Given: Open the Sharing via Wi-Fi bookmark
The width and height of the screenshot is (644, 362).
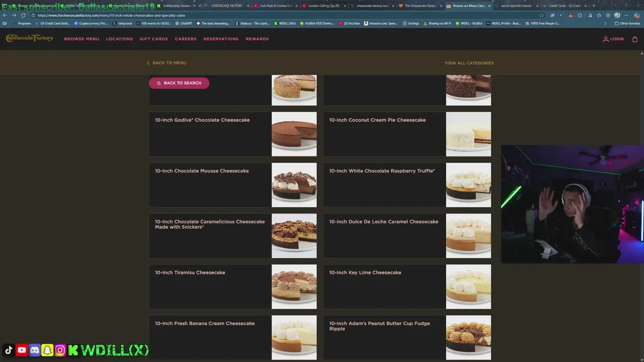Looking at the screenshot, I should coord(437,23).
